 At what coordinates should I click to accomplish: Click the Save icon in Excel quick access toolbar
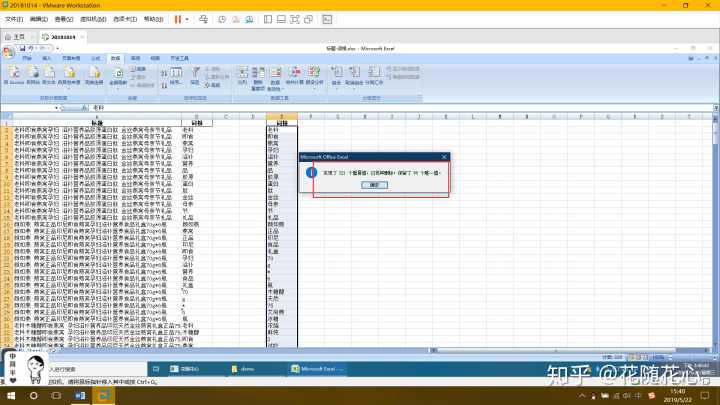[x=22, y=48]
